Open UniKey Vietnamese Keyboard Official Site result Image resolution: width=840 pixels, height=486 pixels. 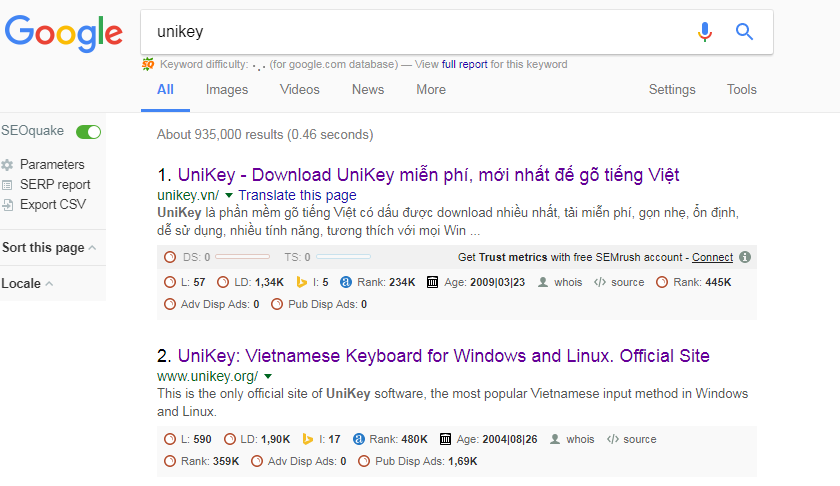tap(444, 356)
